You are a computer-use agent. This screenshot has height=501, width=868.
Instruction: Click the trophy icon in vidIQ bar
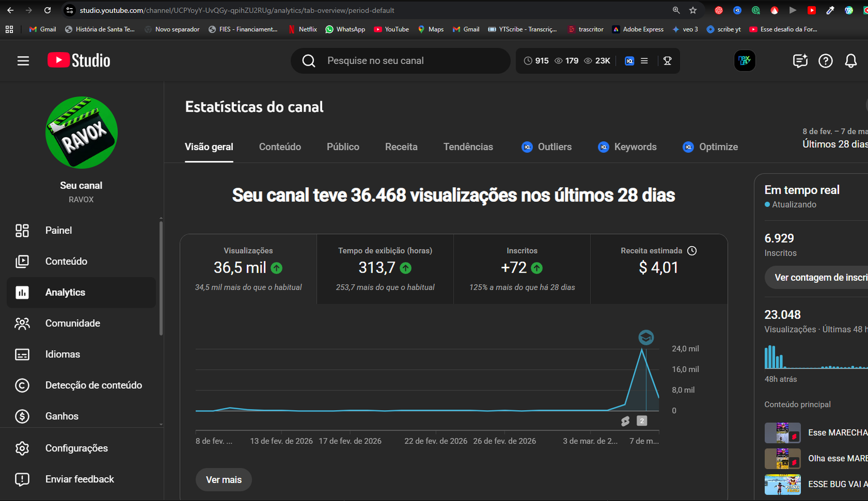668,61
